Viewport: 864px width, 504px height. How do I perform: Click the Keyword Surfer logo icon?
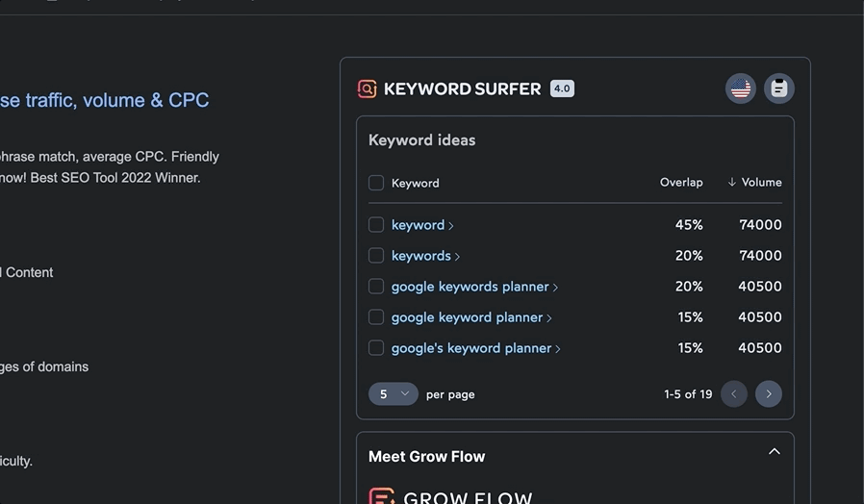367,88
